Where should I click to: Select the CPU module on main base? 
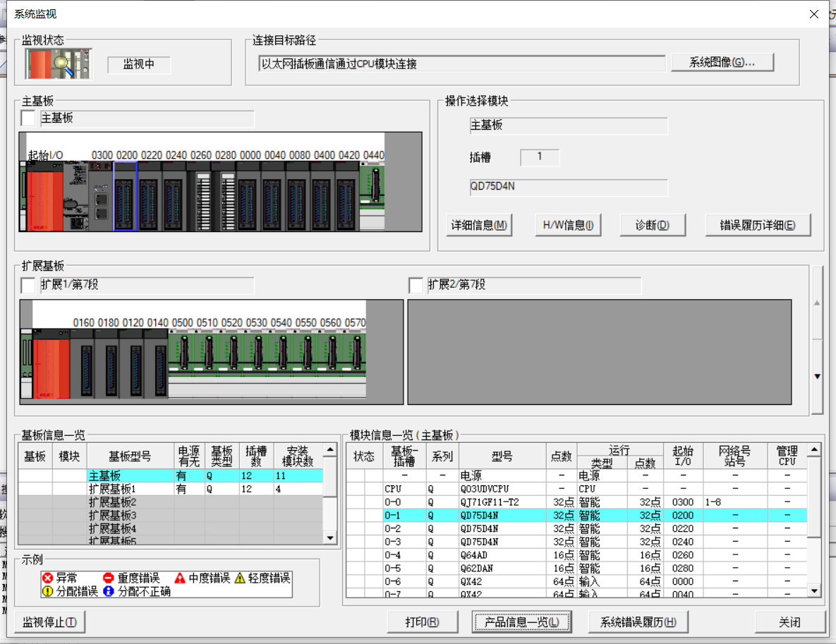point(75,195)
